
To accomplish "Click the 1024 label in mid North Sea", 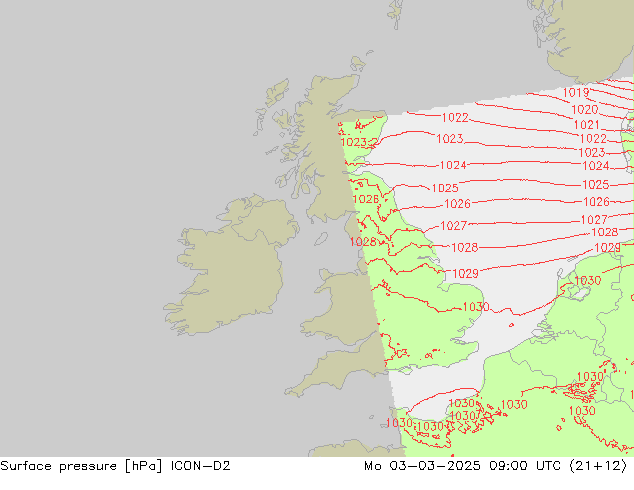I will click(x=453, y=165).
